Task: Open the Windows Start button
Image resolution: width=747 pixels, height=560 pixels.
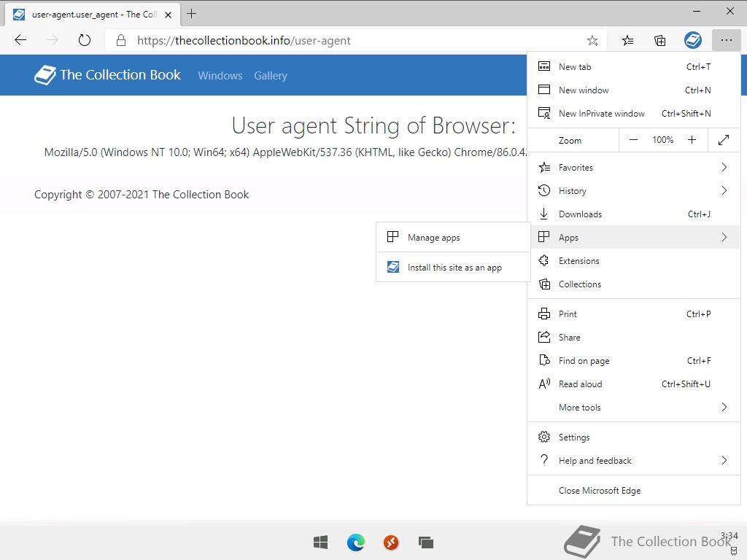Action: 321,542
